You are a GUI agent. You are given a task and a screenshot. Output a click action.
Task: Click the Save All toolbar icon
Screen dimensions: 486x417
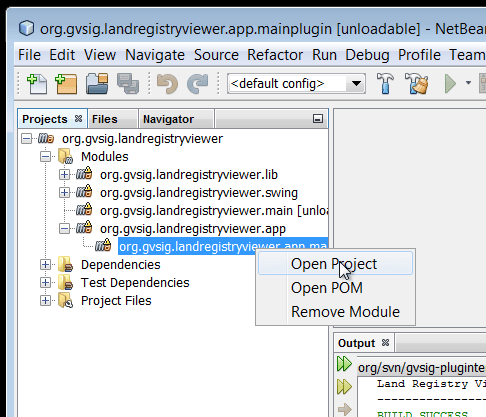click(x=128, y=84)
